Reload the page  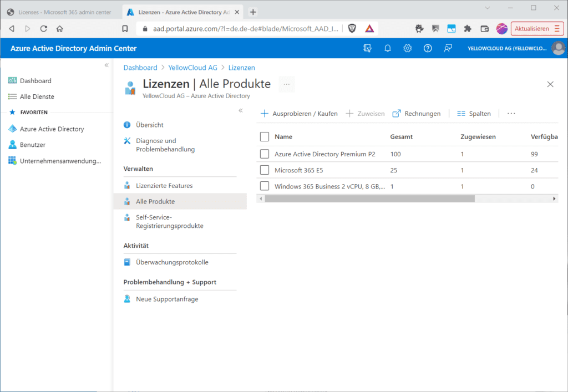tap(43, 29)
